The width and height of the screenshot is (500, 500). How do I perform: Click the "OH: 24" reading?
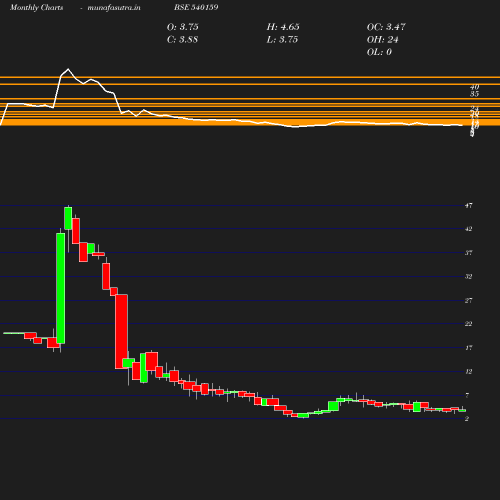382,40
